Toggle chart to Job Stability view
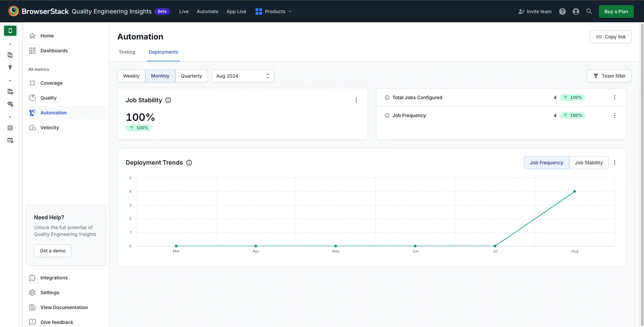 589,163
